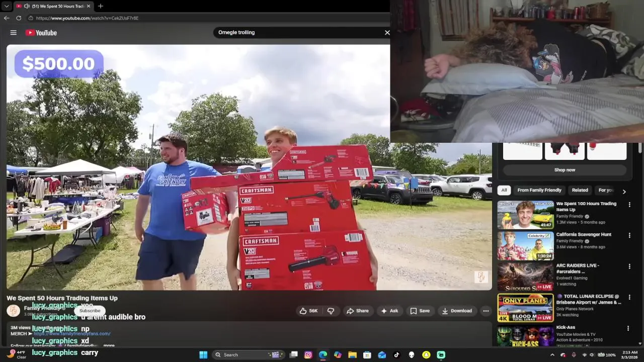The width and height of the screenshot is (644, 362).
Task: Open 'ARC RAIDERS LIVE' thumbnail
Action: pyautogui.click(x=525, y=277)
